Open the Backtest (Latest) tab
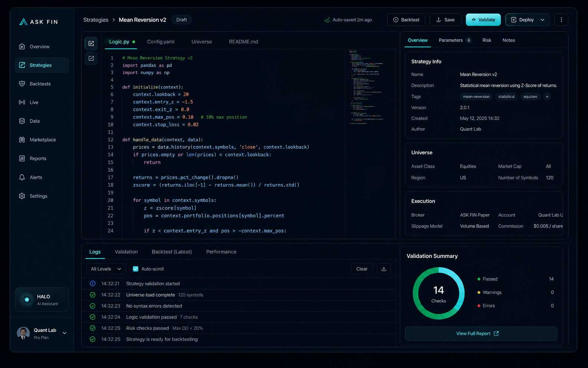Screen dimensions: 588x368 172,252
